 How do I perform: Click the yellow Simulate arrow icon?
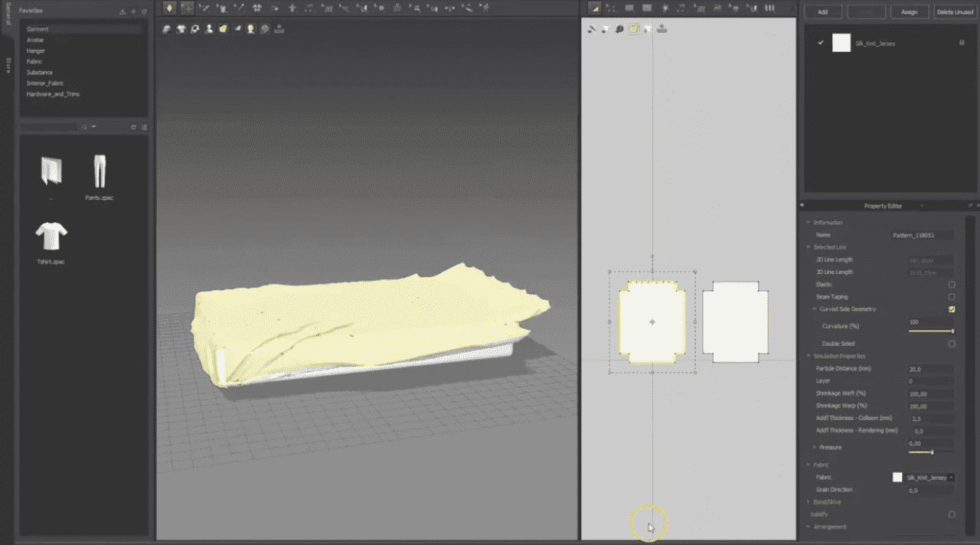click(169, 8)
